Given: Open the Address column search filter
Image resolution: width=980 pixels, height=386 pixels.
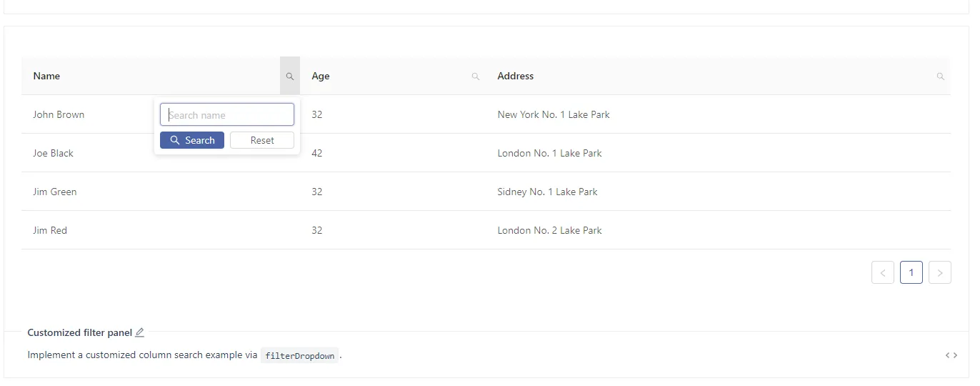Looking at the screenshot, I should click(x=940, y=76).
